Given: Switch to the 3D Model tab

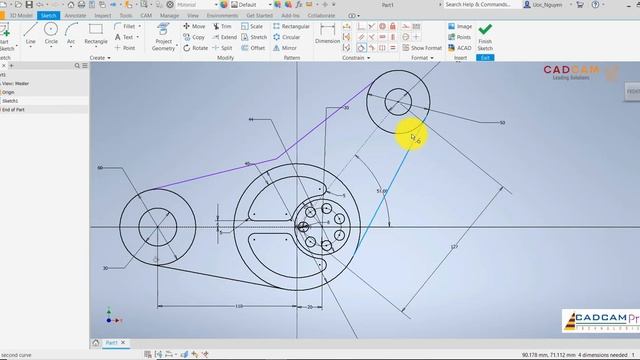Looking at the screenshot, I should (21, 16).
